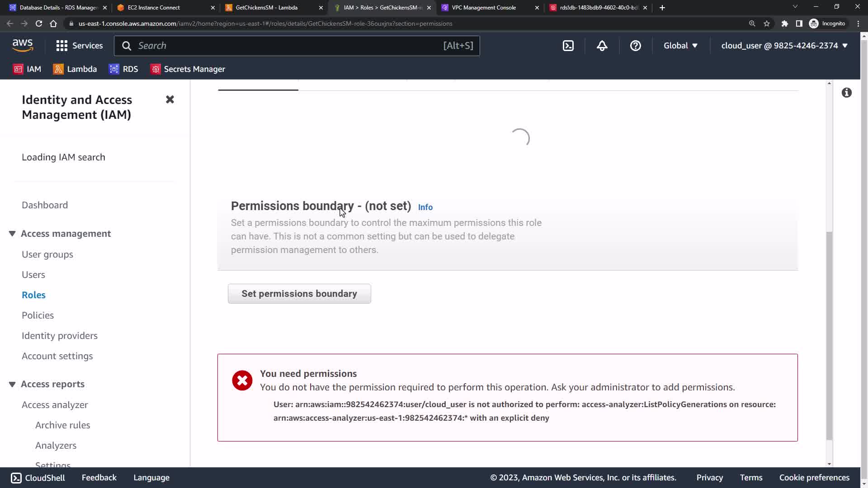Close the IAM navigation sidebar
This screenshot has height=488, width=868.
coord(170,99)
